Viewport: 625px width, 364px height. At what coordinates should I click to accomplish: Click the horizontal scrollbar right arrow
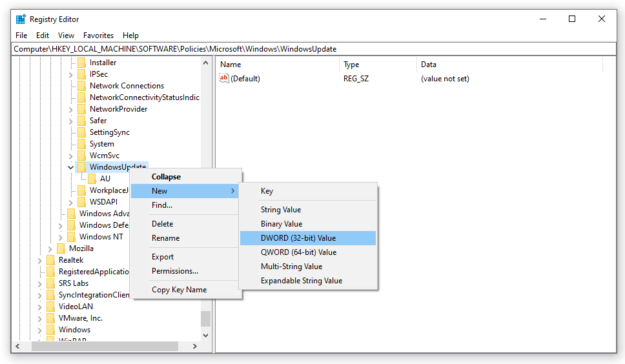click(195, 347)
